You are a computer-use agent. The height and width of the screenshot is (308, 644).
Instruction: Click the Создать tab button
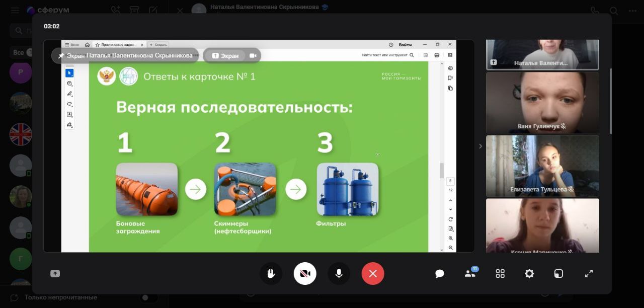tap(158, 45)
